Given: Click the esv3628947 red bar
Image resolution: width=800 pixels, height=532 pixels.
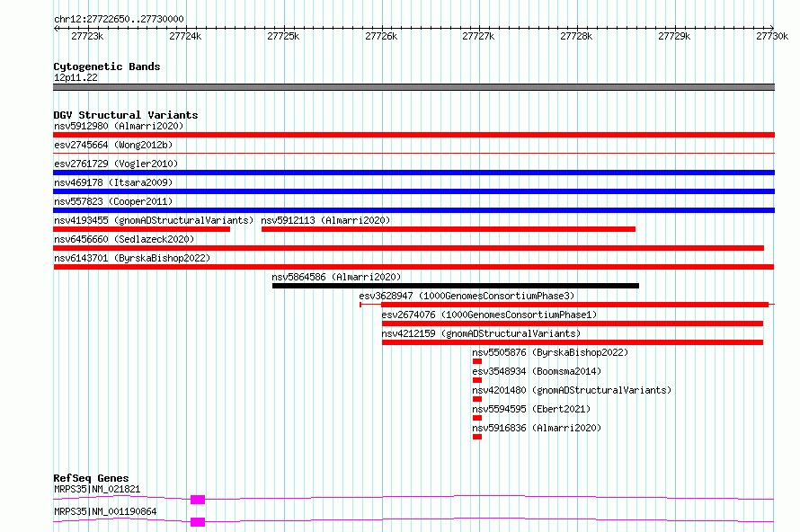Looking at the screenshot, I should 574,305.
